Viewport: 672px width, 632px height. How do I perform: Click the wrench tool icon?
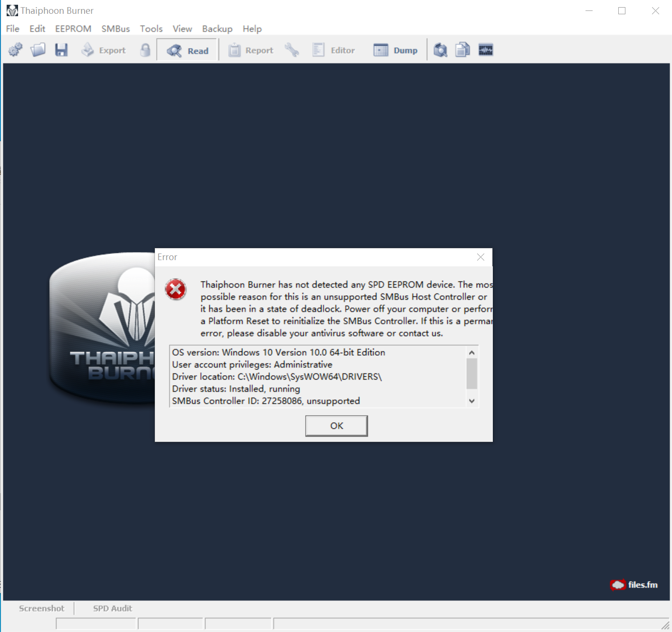tap(292, 50)
